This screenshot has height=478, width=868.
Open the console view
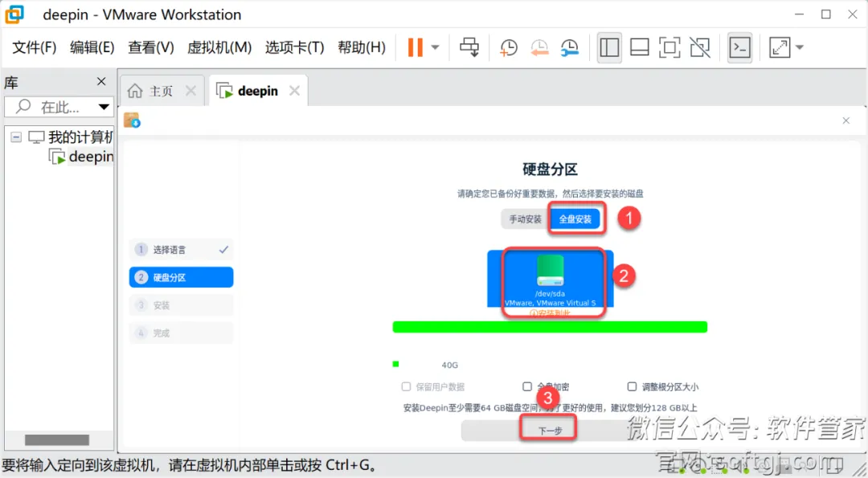pyautogui.click(x=740, y=47)
